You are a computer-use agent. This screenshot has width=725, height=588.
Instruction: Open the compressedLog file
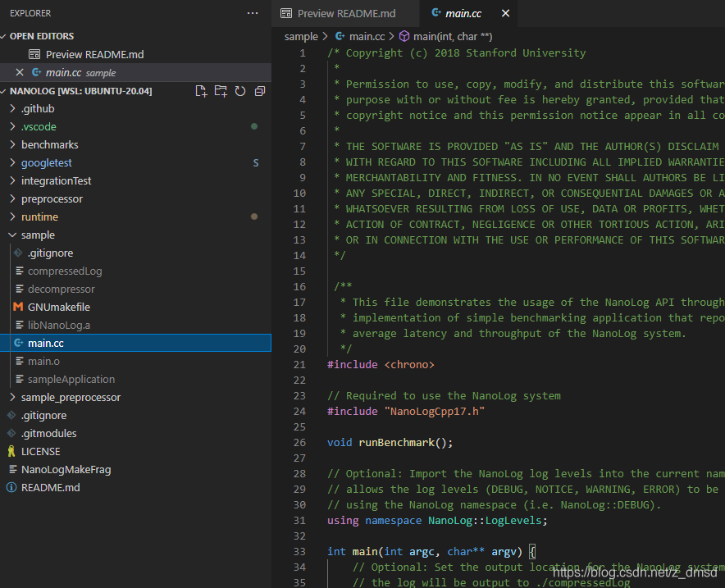135,271
